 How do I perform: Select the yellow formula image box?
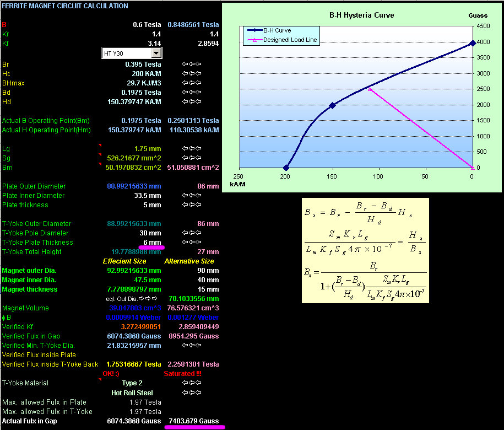point(366,252)
